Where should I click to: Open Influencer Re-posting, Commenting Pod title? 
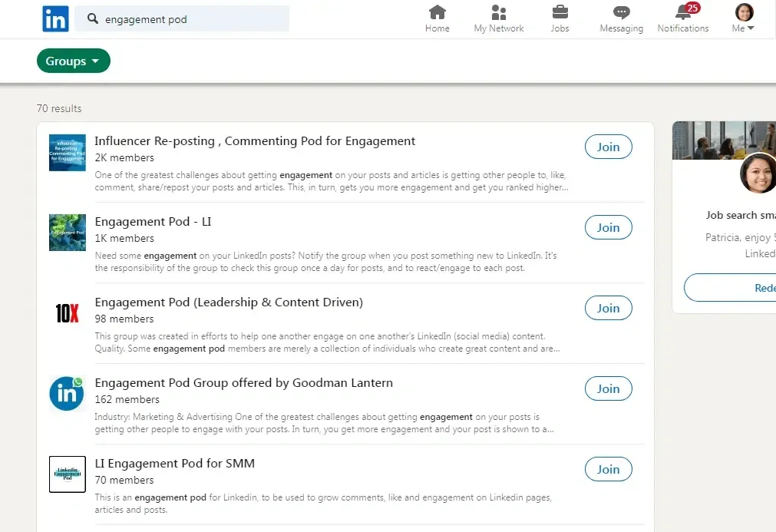[255, 141]
